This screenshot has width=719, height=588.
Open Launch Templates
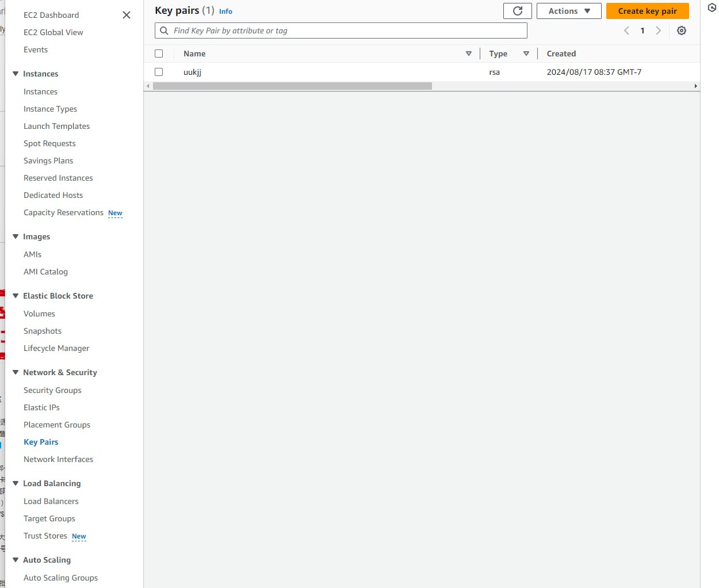[56, 126]
